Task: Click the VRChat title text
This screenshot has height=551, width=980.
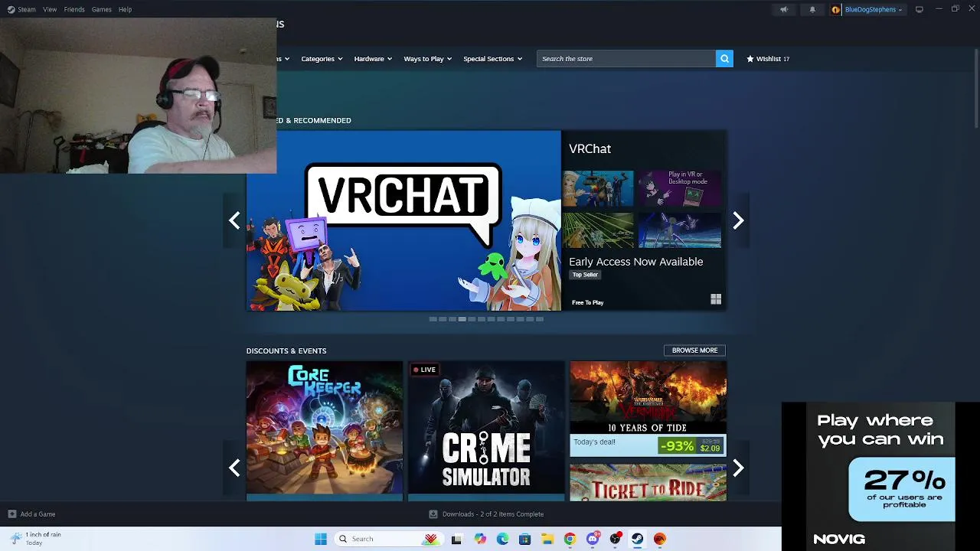Action: tap(590, 148)
